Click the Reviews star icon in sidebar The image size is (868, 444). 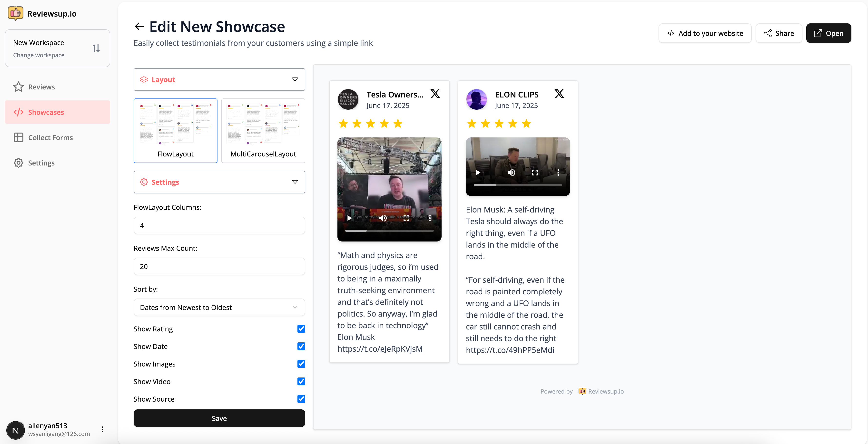(x=19, y=87)
